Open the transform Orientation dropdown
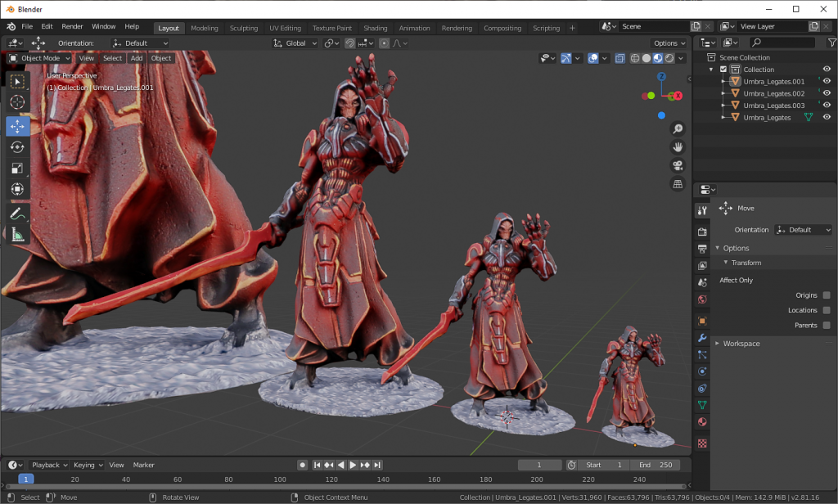The width and height of the screenshot is (838, 504). [139, 43]
